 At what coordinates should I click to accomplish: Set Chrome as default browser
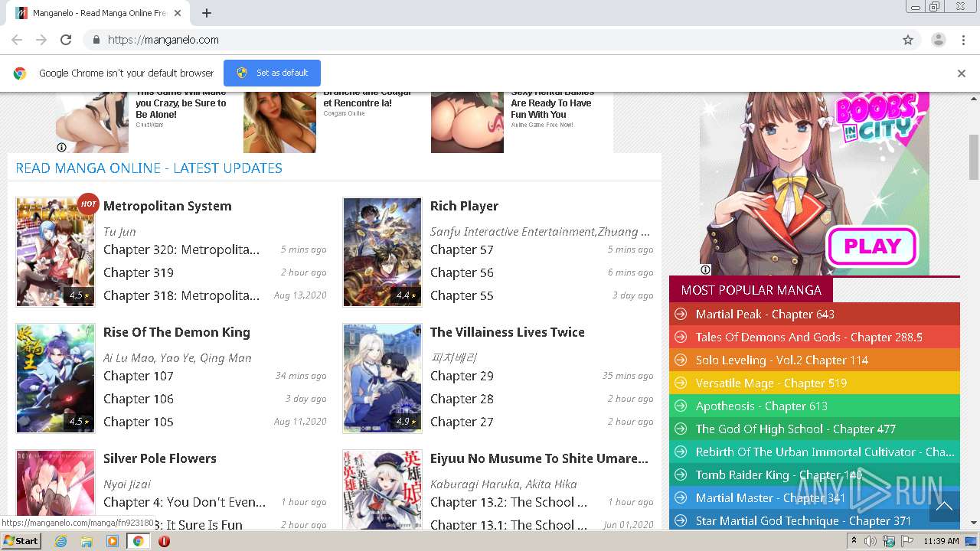272,73
